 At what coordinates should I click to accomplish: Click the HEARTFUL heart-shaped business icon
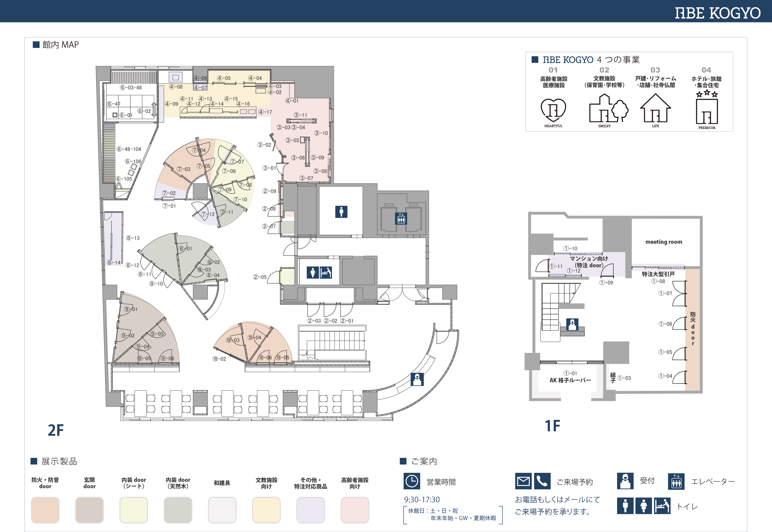point(553,110)
